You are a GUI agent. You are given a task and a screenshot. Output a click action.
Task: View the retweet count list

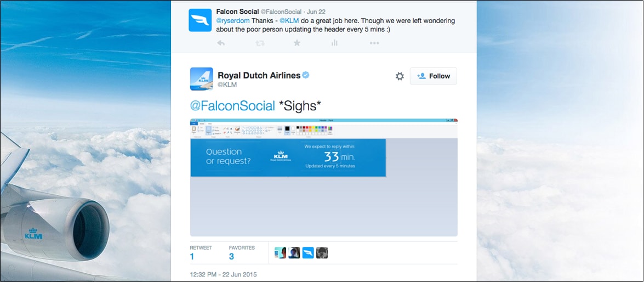coord(192,256)
